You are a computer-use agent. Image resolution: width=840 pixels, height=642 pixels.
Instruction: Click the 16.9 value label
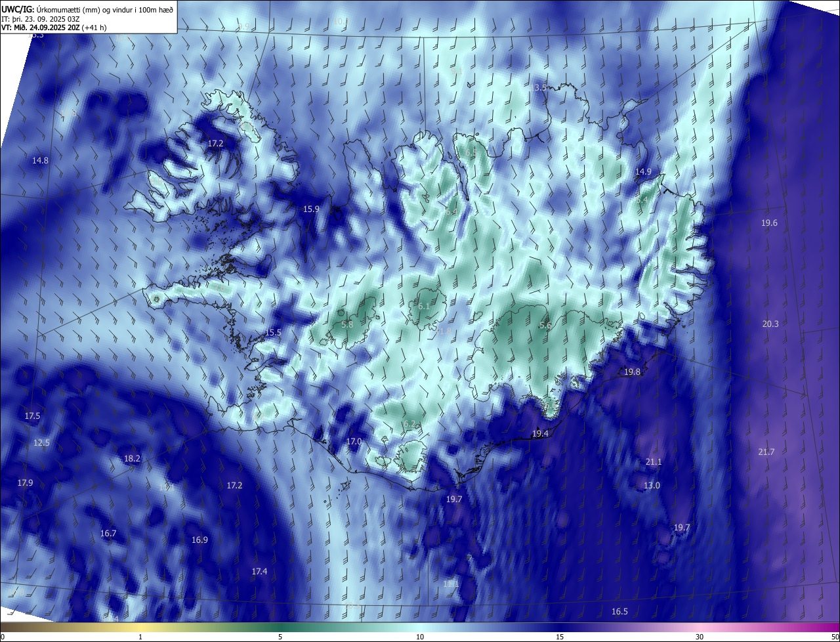(x=199, y=540)
